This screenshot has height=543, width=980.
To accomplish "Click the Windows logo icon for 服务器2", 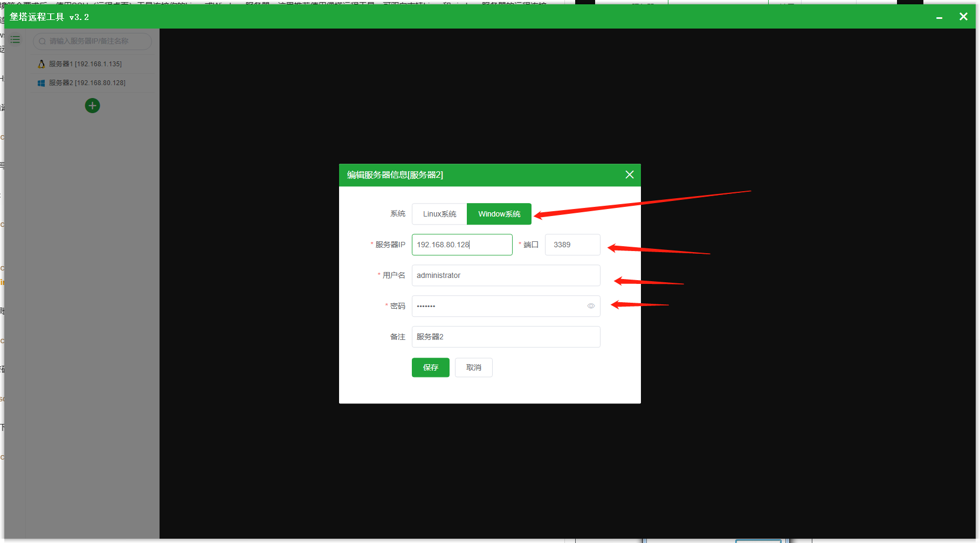I will click(42, 83).
